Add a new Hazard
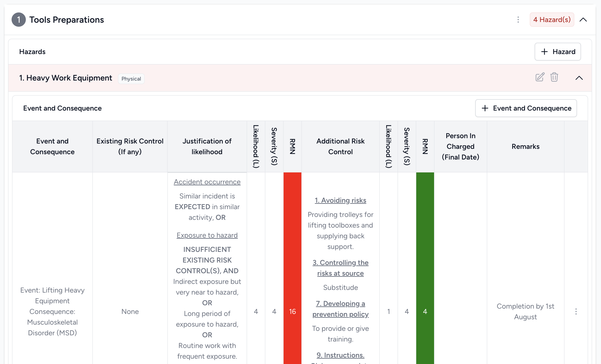 click(558, 52)
